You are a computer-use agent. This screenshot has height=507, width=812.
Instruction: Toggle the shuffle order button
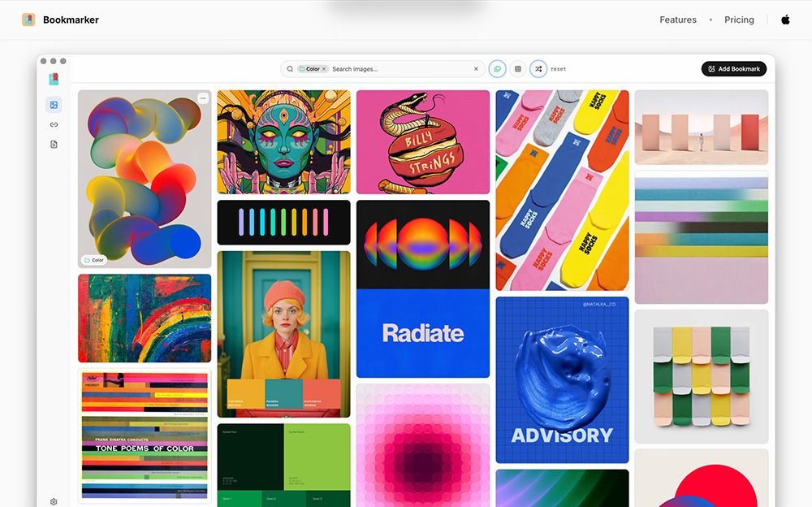tap(538, 69)
